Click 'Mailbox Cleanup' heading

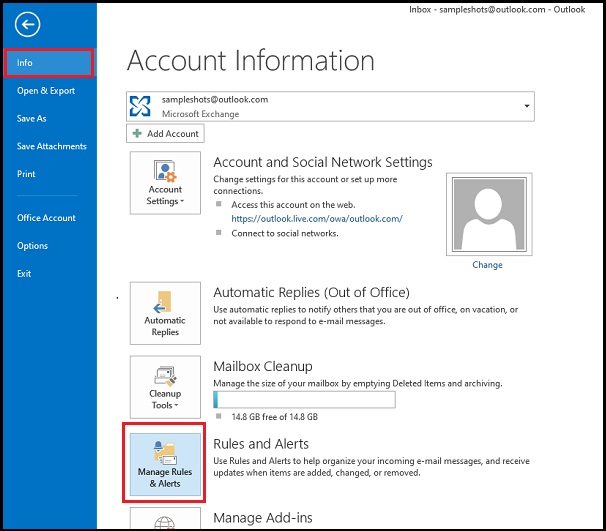click(263, 366)
